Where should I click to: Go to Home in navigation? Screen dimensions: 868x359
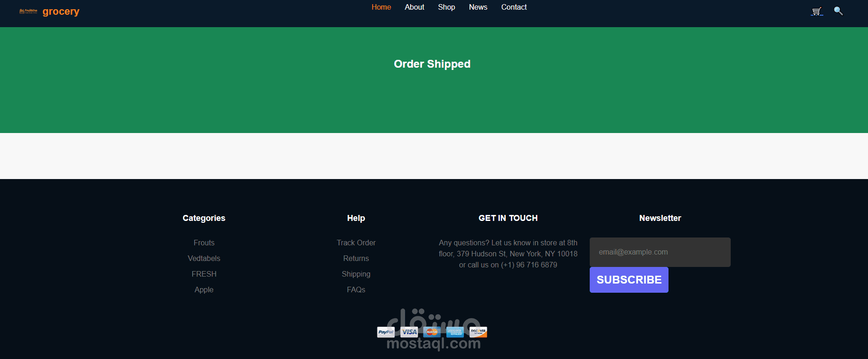[x=381, y=7]
